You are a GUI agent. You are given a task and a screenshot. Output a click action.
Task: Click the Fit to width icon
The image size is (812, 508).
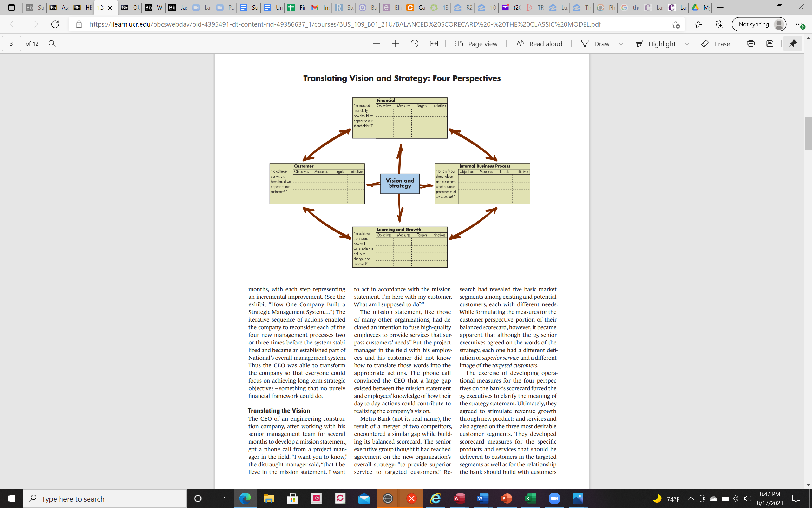tap(434, 44)
